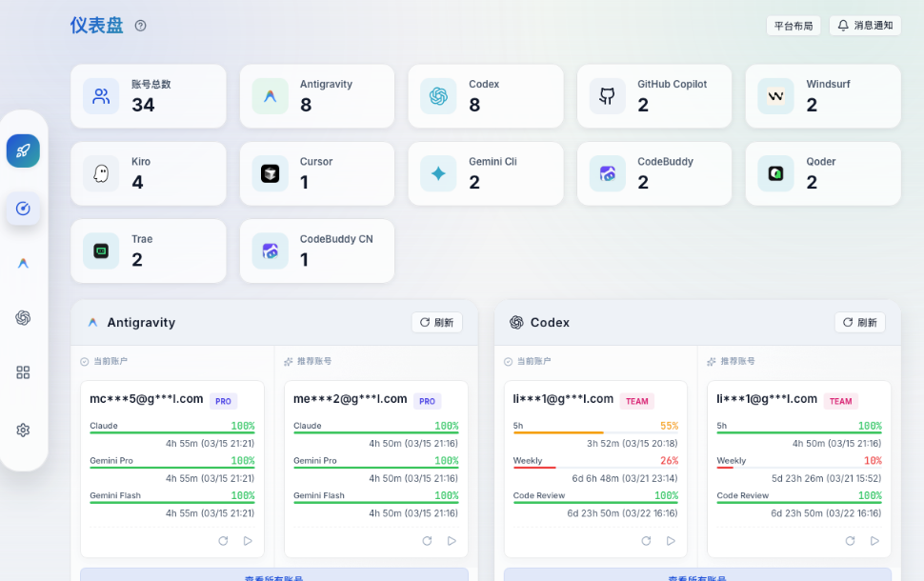Click the Gemini Cli star icon
Screen dimensions: 924x581
[x=438, y=174]
